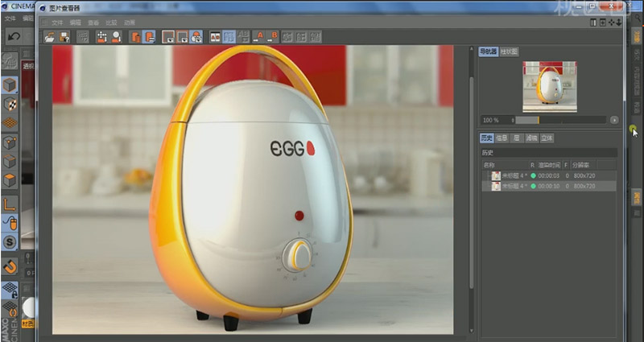Image resolution: width=644 pixels, height=342 pixels.
Task: Open the 编辑 menu in Picture Viewer
Action: [75, 23]
